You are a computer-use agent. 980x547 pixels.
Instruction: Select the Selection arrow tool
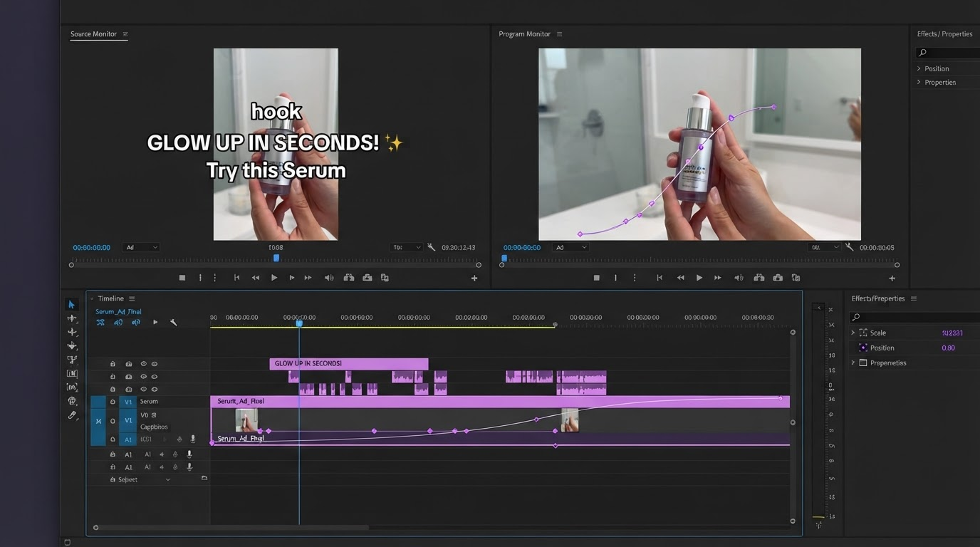71,305
